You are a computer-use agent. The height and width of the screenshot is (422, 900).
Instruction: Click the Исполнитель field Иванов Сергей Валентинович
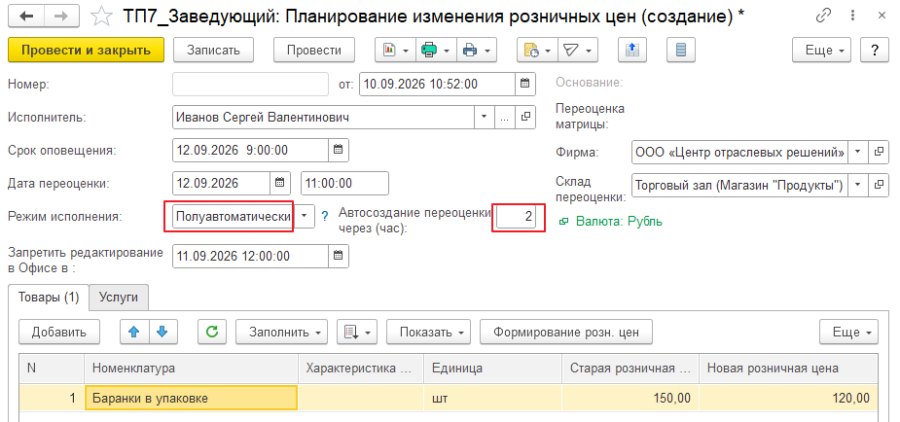323,117
